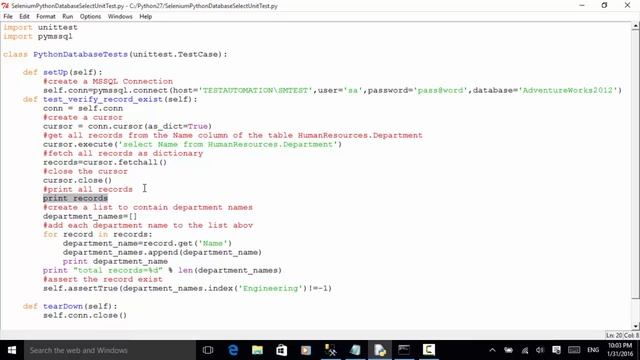Click the vertical scrollbar thumb

pos(636,163)
